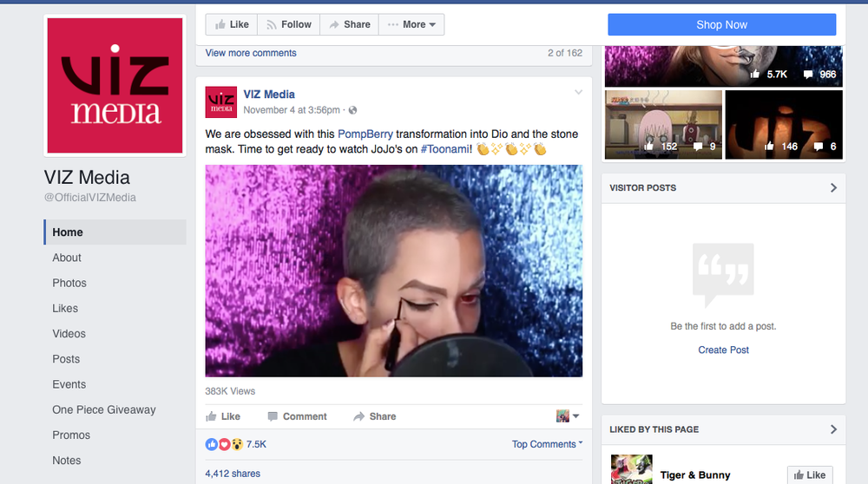Open the More dropdown menu
This screenshot has height=484, width=868.
(x=411, y=24)
